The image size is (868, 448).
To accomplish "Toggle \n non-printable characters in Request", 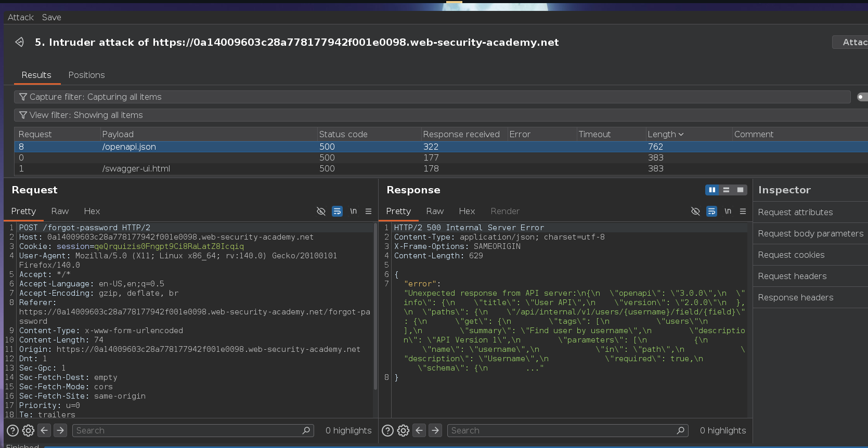I will click(x=353, y=211).
